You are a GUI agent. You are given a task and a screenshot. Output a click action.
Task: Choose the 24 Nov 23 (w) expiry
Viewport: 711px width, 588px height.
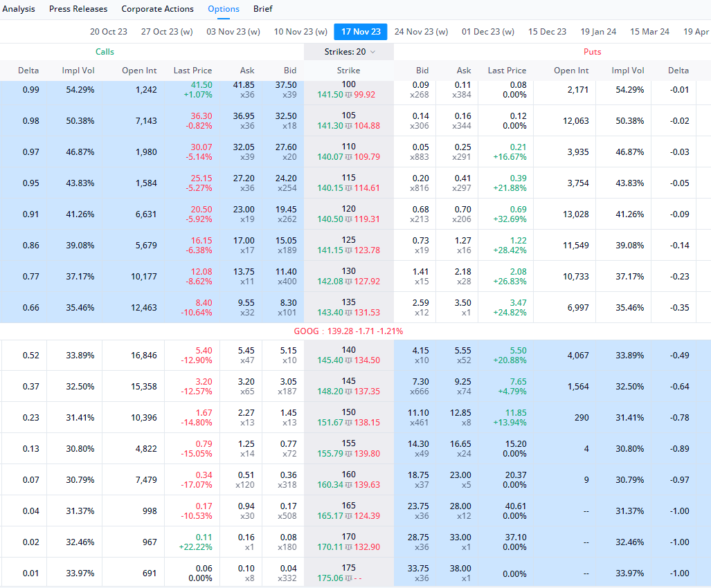421,32
